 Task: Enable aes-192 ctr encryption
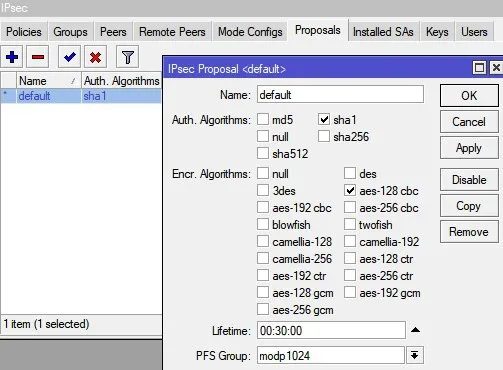(263, 275)
